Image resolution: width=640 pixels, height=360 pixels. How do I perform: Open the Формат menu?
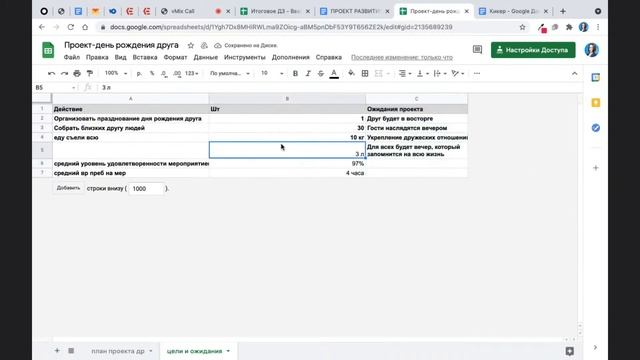pyautogui.click(x=176, y=58)
